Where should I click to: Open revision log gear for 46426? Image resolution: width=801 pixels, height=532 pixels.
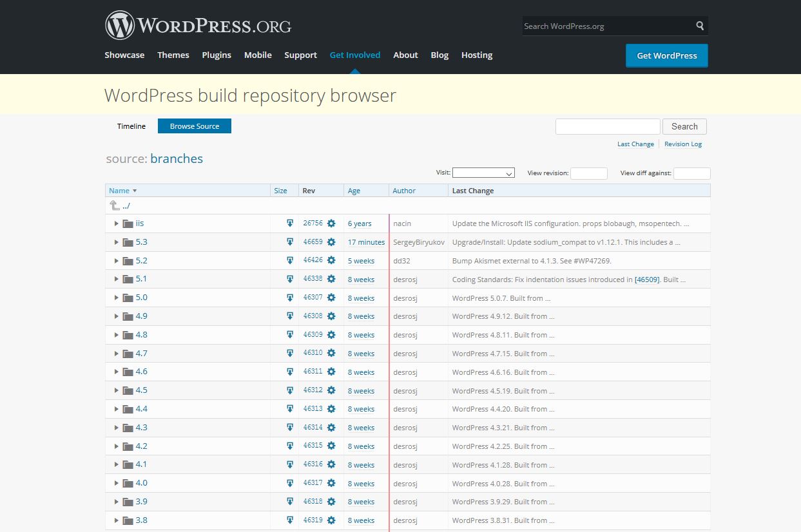[331, 261]
